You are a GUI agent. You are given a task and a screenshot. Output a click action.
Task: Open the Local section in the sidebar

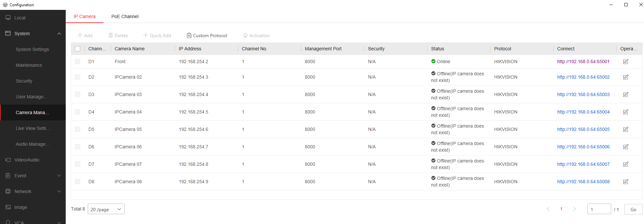coord(20,18)
